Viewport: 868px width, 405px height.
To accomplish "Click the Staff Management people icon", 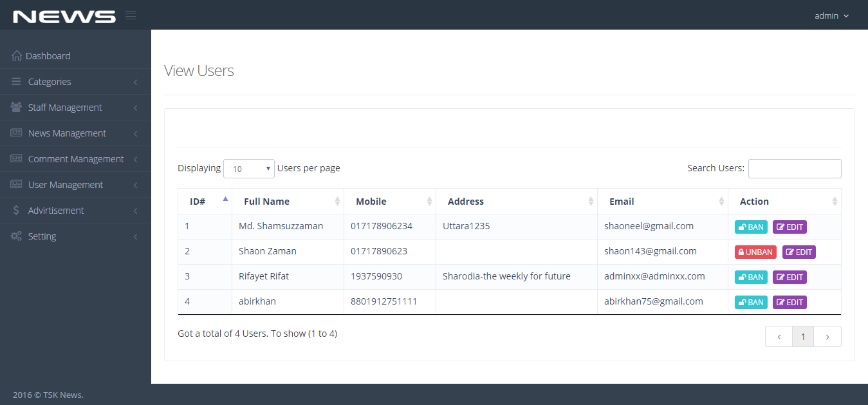I will click(16, 108).
